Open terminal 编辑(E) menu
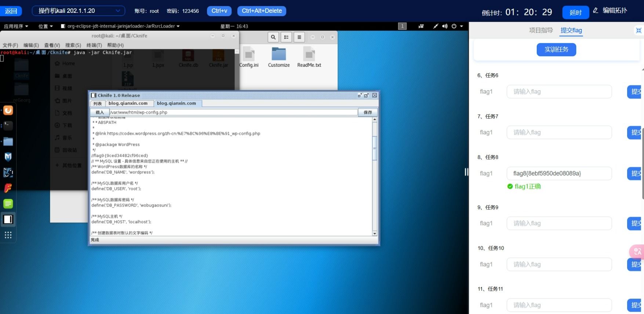The image size is (644, 314). pos(31,45)
